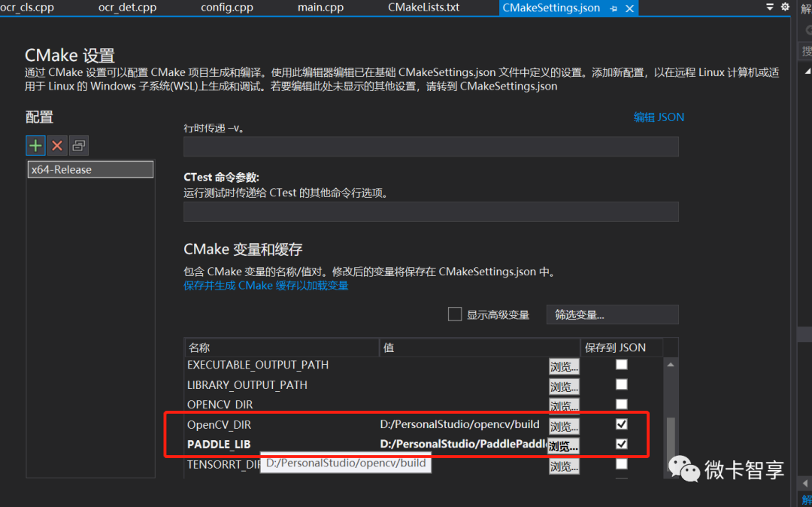Close the CMakeSettings.json tab
Image resolution: width=812 pixels, height=507 pixels.
pyautogui.click(x=629, y=8)
